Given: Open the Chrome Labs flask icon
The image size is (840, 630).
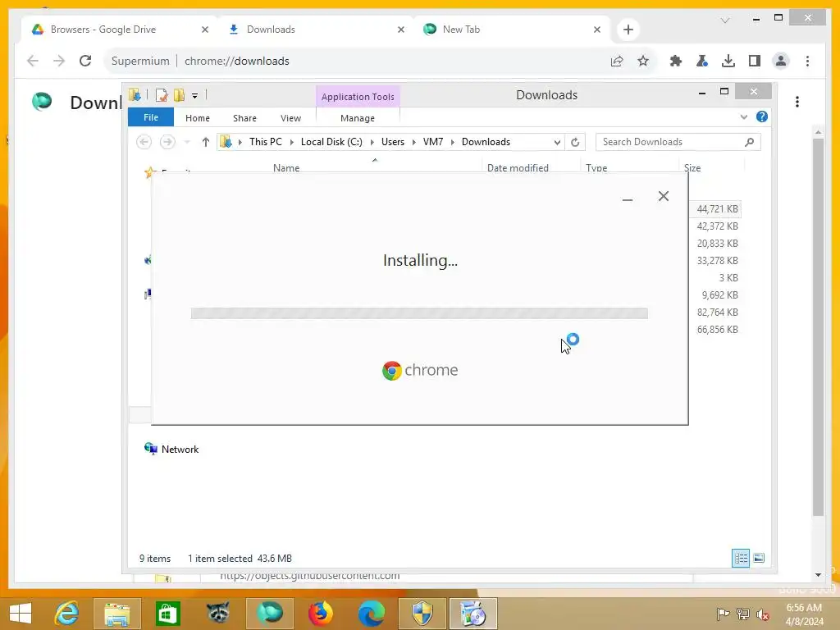Looking at the screenshot, I should point(702,61).
